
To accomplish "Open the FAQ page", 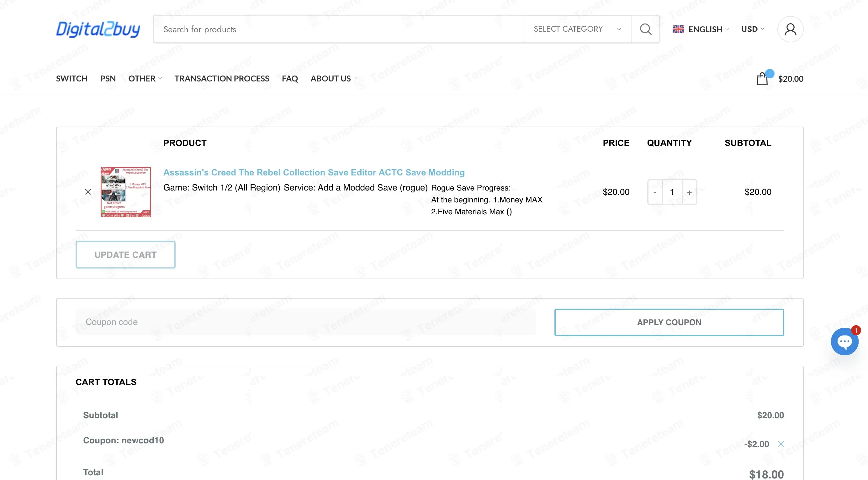I will click(290, 78).
